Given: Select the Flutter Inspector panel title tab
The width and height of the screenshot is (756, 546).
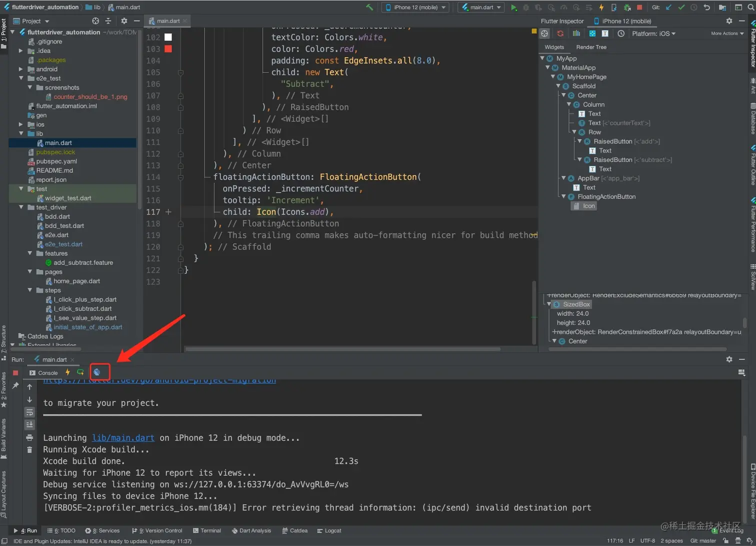Looking at the screenshot, I should [562, 21].
